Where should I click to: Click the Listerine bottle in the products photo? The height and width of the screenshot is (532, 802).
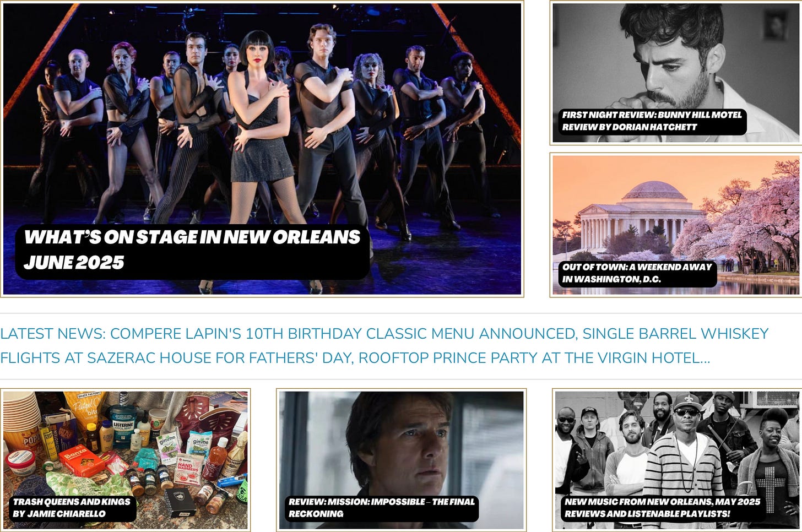(x=122, y=425)
